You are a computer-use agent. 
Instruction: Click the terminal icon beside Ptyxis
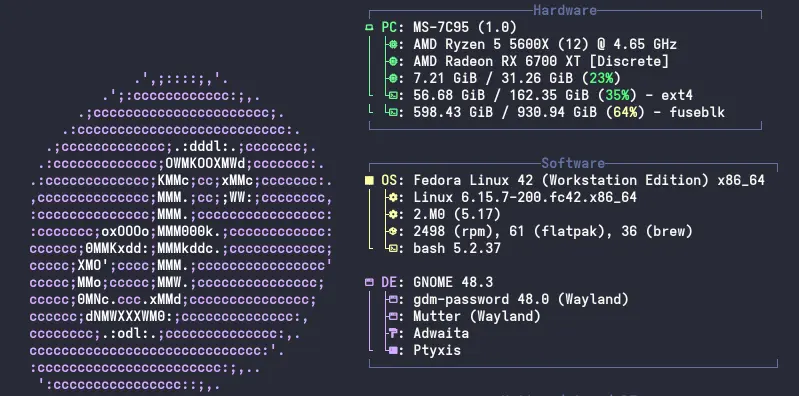click(393, 350)
